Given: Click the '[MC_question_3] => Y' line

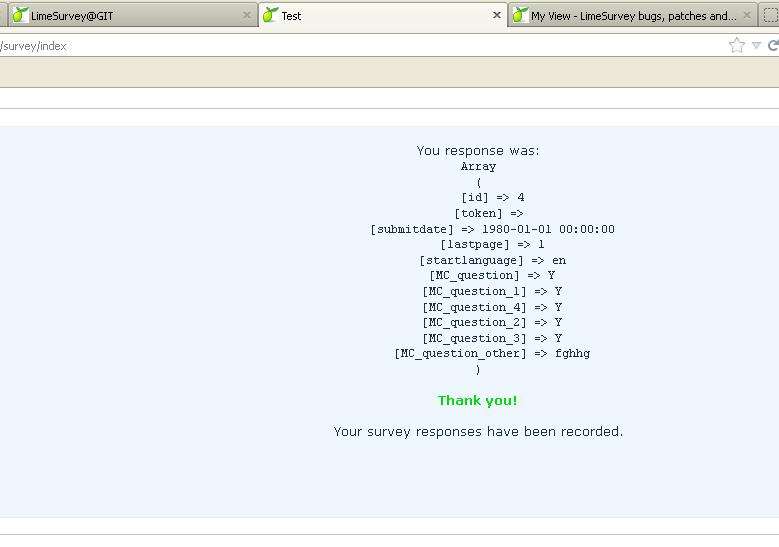Looking at the screenshot, I should coord(492,338).
